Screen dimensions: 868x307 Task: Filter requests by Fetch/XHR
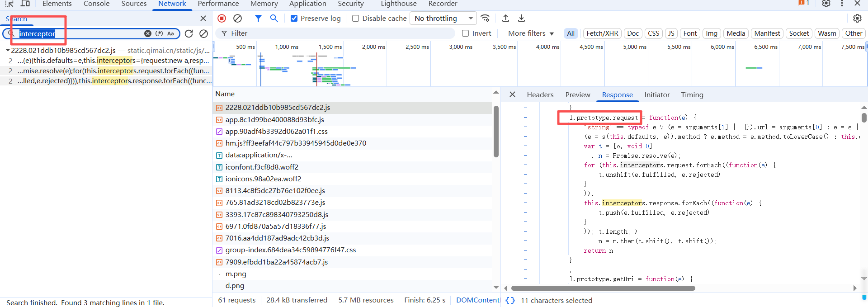click(x=602, y=33)
